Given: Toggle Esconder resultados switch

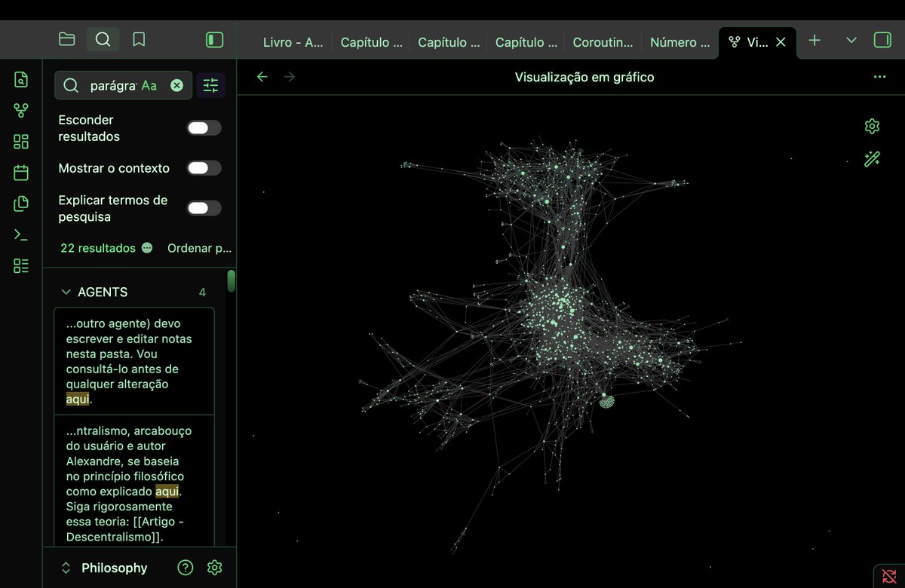Looking at the screenshot, I should [204, 128].
